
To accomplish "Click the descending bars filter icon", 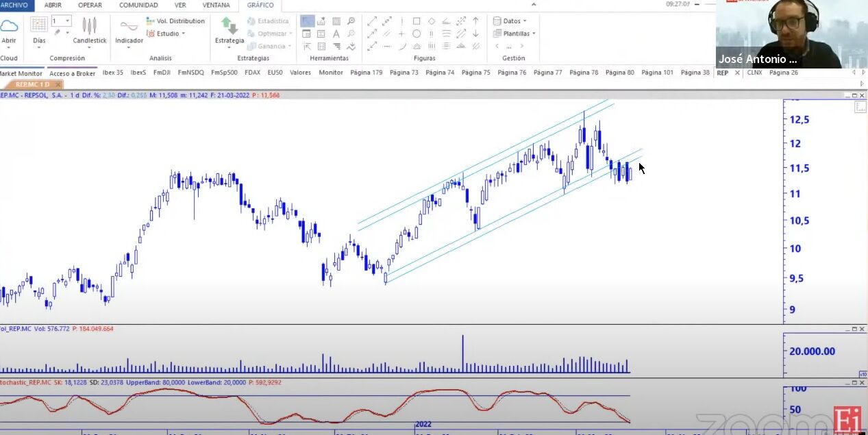I will click(x=336, y=46).
